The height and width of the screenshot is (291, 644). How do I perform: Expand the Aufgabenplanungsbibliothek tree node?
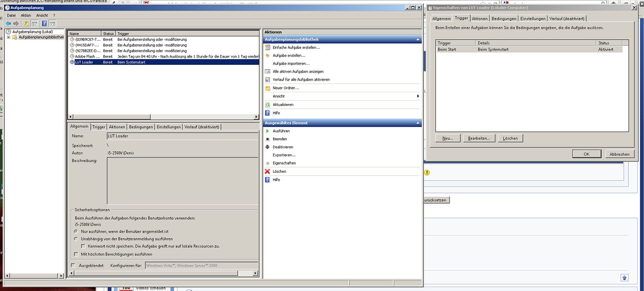click(x=8, y=37)
